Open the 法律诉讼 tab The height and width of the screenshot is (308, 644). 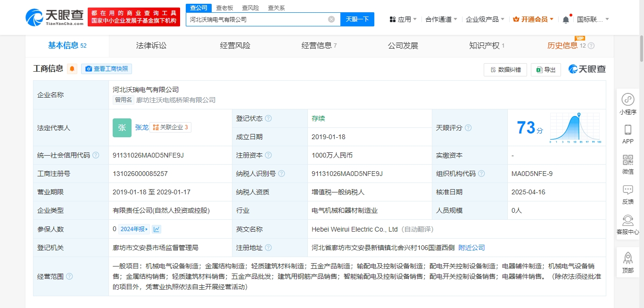click(151, 46)
